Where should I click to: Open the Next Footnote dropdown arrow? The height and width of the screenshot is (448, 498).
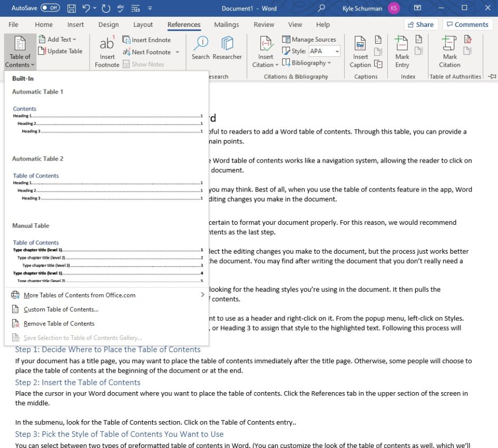point(177,52)
